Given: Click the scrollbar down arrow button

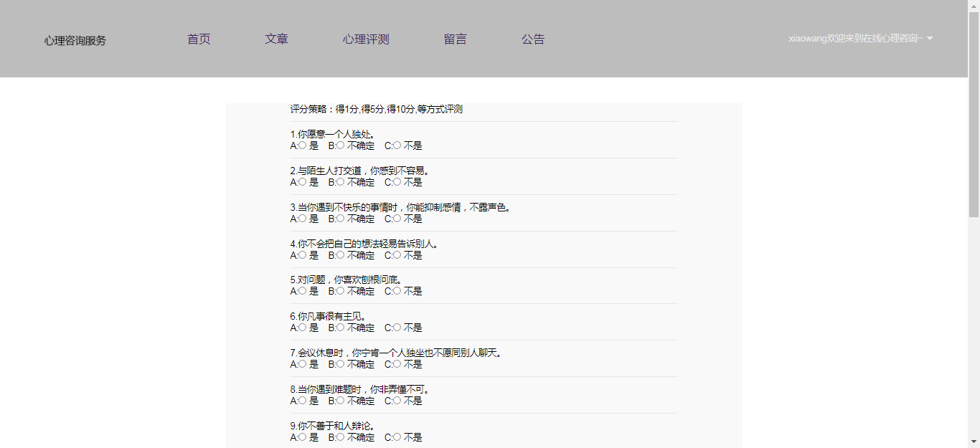Looking at the screenshot, I should [974, 442].
